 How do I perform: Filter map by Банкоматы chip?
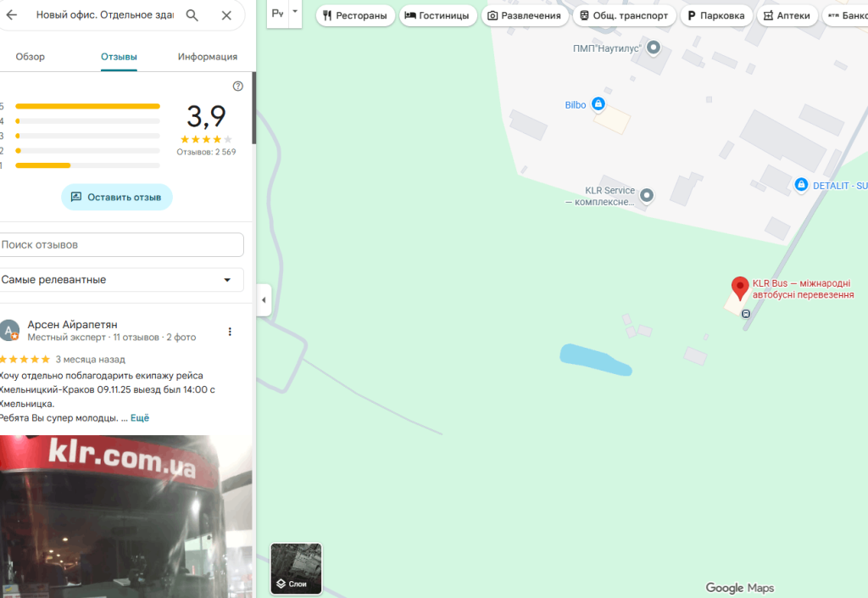[845, 15]
